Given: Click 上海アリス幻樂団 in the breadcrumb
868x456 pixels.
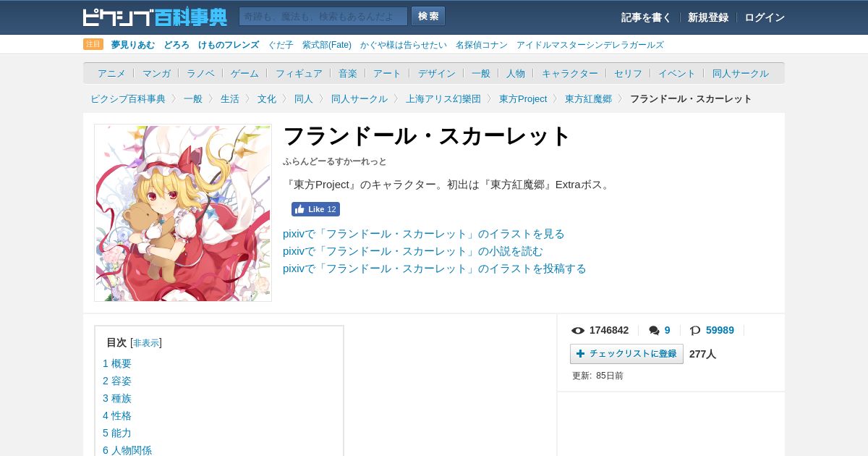Looking at the screenshot, I should (x=443, y=98).
